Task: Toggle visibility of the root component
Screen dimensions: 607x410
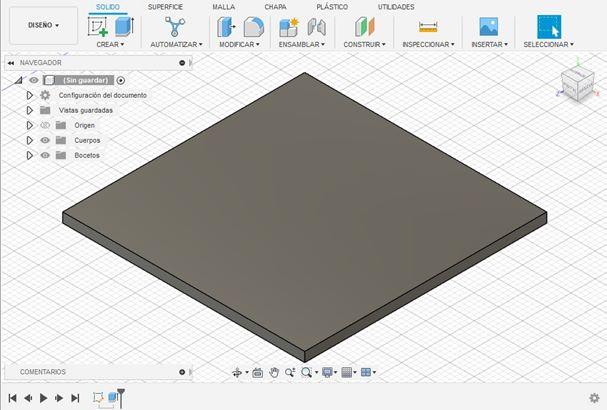Action: click(34, 80)
